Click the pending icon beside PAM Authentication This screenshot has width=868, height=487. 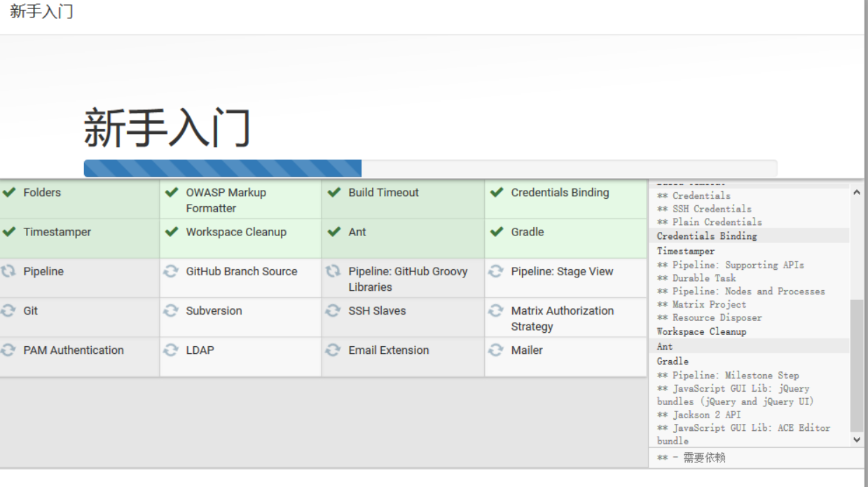pyautogui.click(x=8, y=350)
